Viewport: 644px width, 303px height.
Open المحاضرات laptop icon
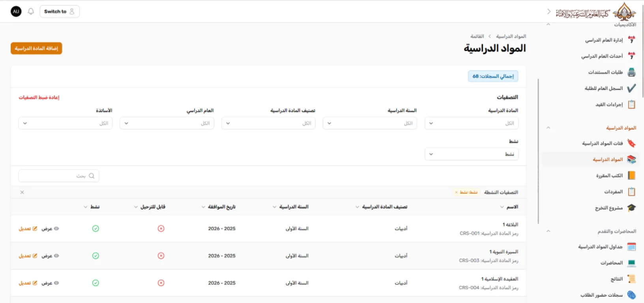(631, 263)
